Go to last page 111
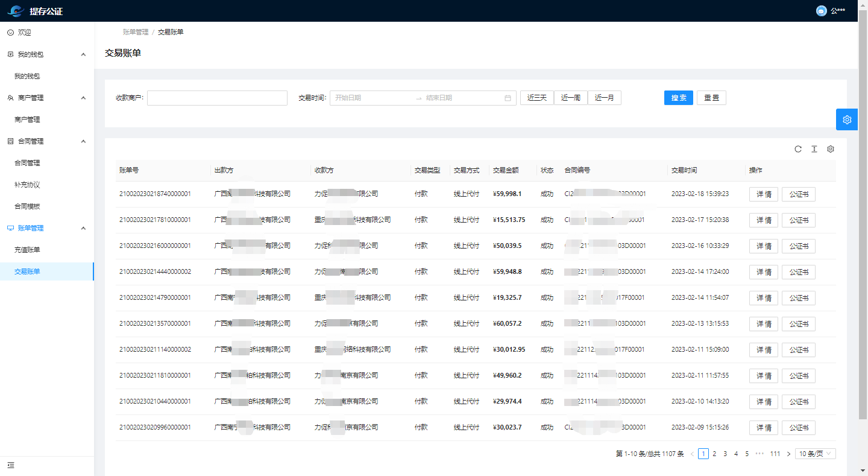This screenshot has width=868, height=476. [775, 454]
